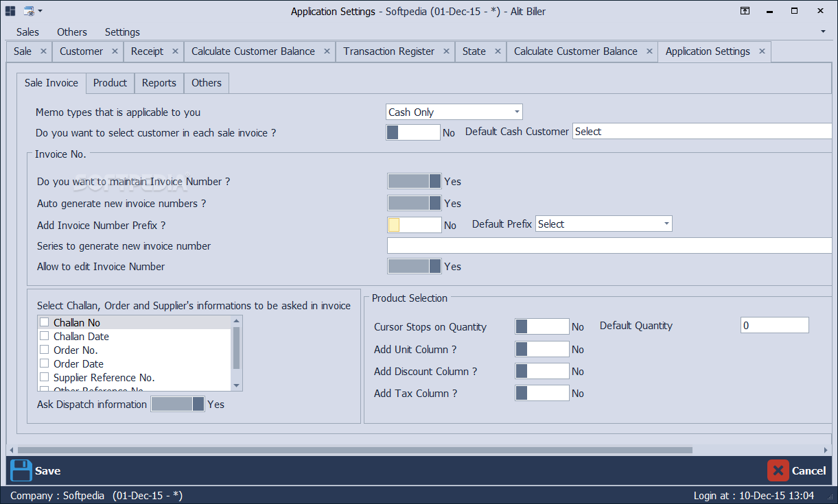Switch to the Reports settings tab
Viewport: 838px width, 504px height.
[159, 83]
